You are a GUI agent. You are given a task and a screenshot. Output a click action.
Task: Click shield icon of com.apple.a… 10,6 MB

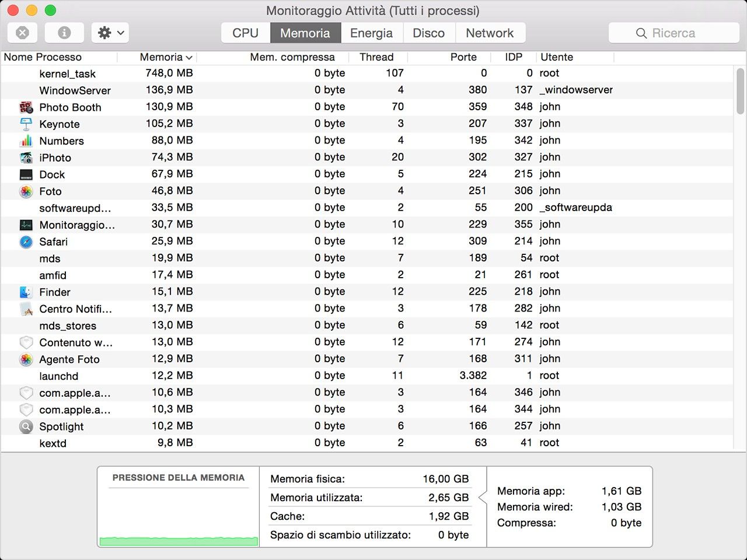(x=26, y=393)
